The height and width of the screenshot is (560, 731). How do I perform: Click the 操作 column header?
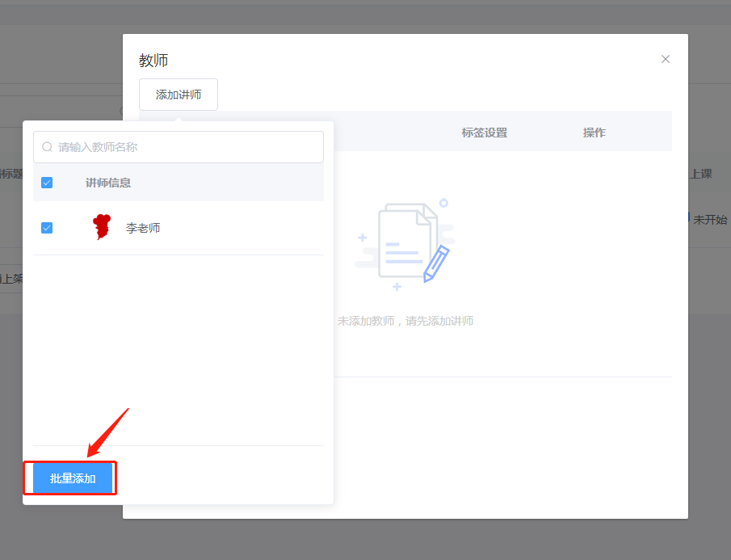pos(594,133)
